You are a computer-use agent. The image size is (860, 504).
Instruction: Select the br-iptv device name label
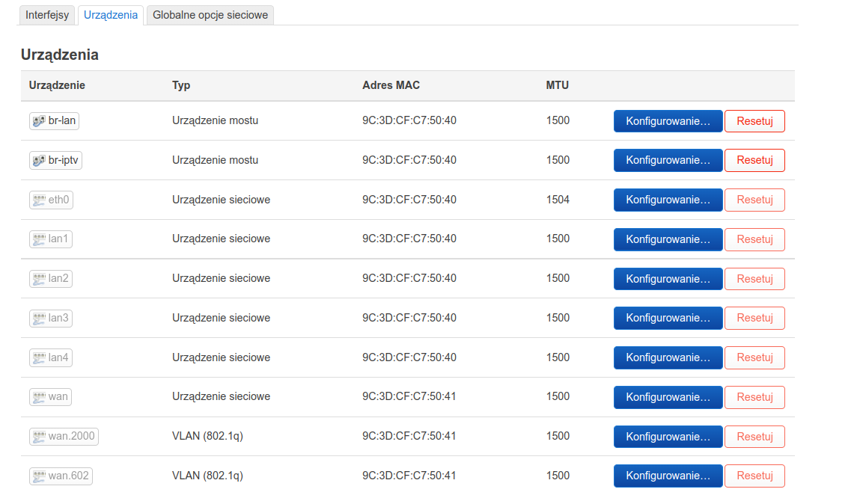pyautogui.click(x=64, y=160)
